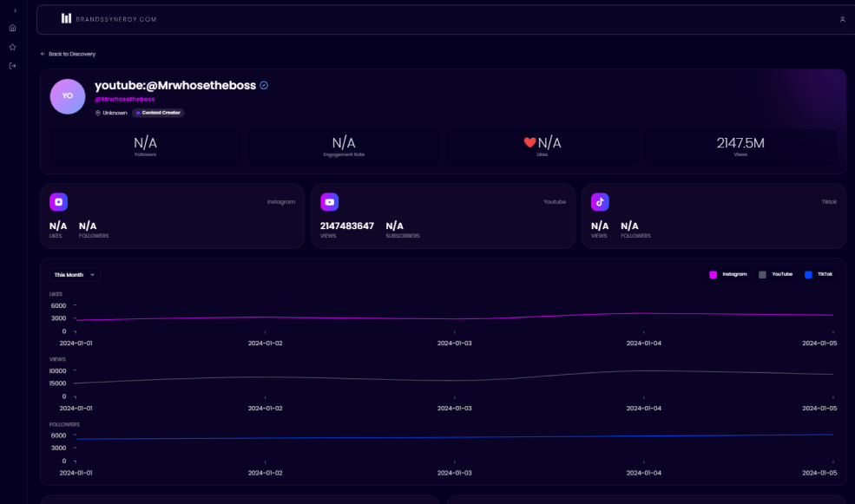855x504 pixels.
Task: Log out using the sidebar exit icon
Action: 12,66
